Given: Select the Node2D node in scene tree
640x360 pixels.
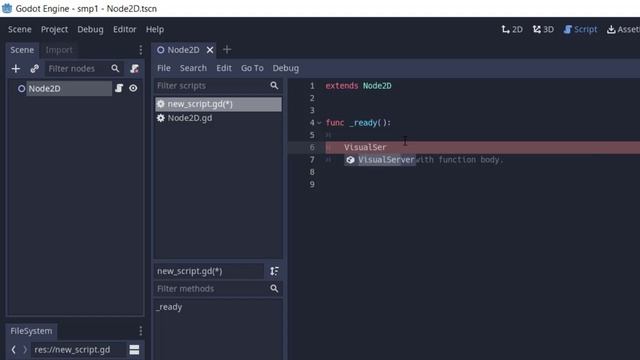Looking at the screenshot, I should tap(69, 88).
